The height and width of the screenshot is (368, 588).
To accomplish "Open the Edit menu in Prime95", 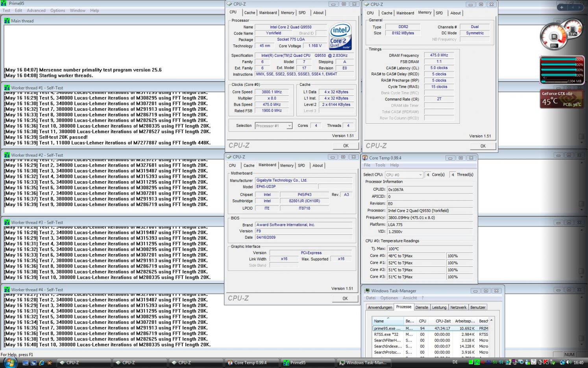I will tap(18, 11).
